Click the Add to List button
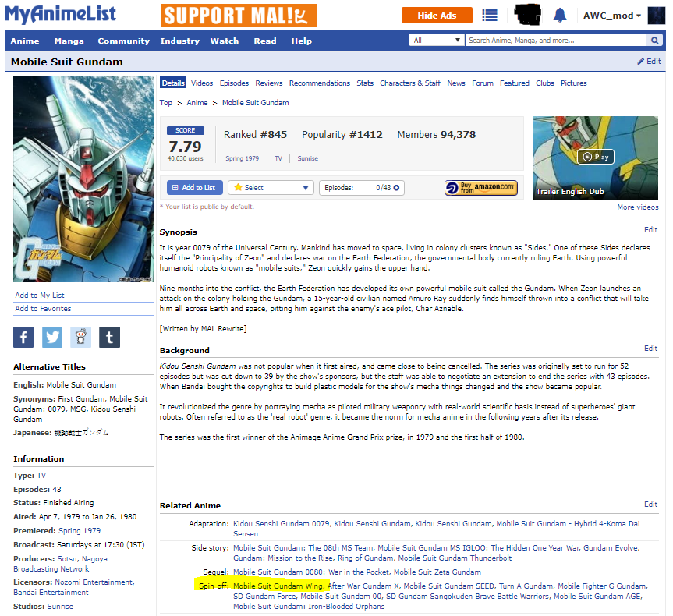This screenshot has height=616, width=673. pos(194,188)
